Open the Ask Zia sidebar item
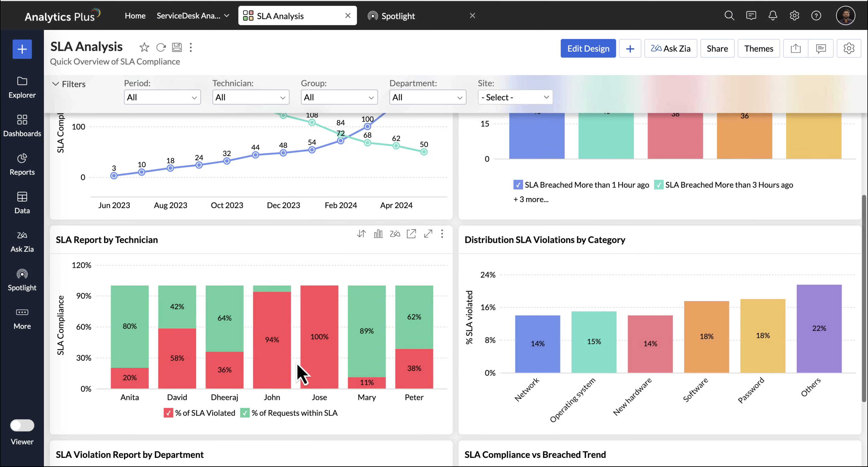Image resolution: width=868 pixels, height=467 pixels. (22, 241)
